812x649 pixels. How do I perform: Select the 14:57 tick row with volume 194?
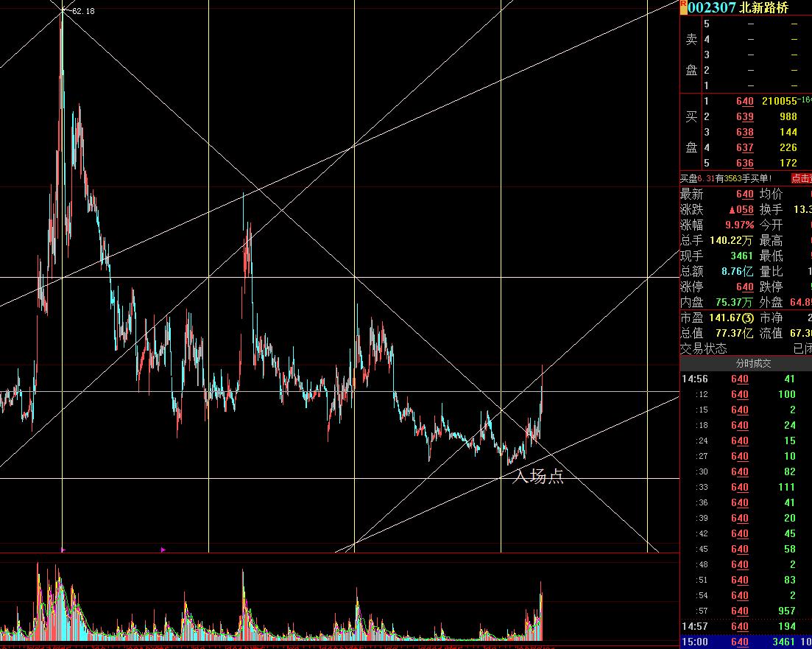coord(746,626)
